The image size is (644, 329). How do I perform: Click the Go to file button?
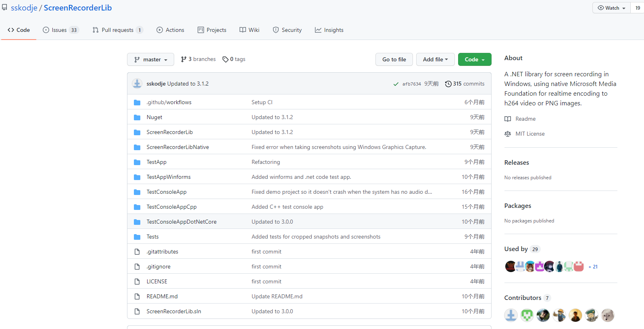click(x=394, y=59)
